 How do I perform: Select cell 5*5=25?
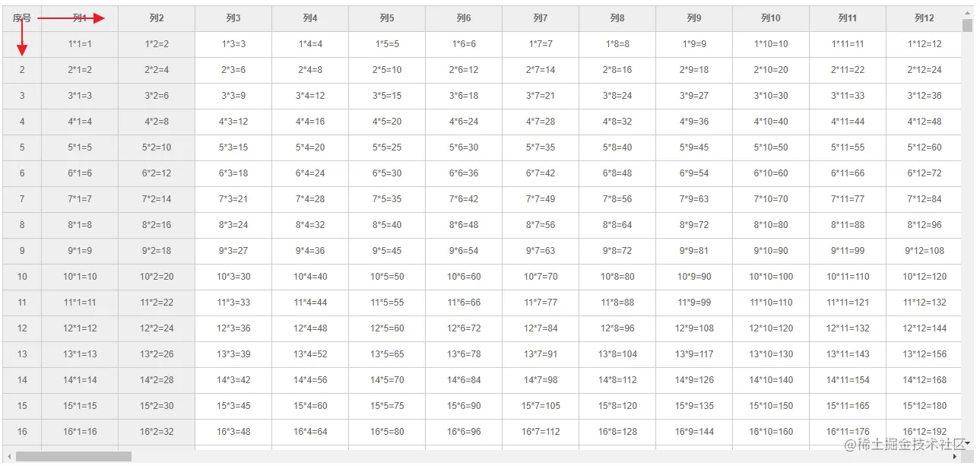[387, 147]
